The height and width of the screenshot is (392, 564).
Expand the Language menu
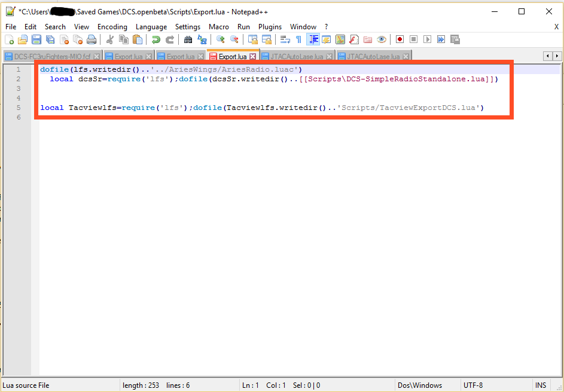pyautogui.click(x=151, y=27)
